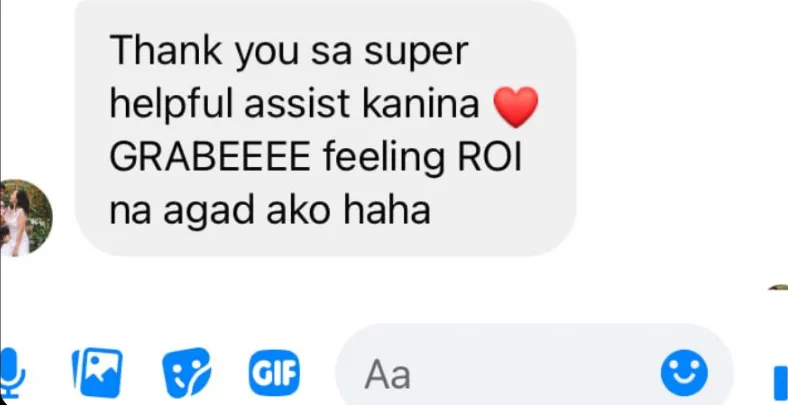Click the word feeling in the message
788x405 pixels.
[384, 159]
